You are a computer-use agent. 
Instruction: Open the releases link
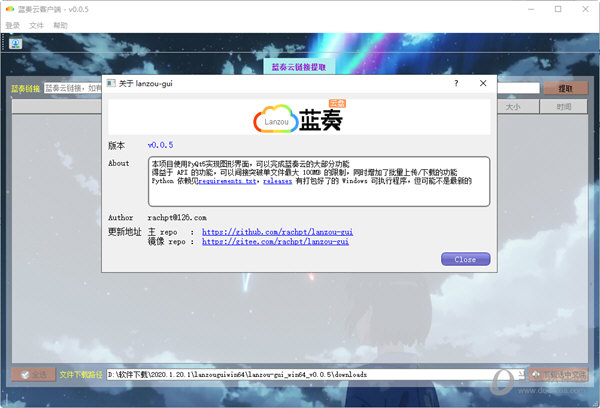point(277,181)
